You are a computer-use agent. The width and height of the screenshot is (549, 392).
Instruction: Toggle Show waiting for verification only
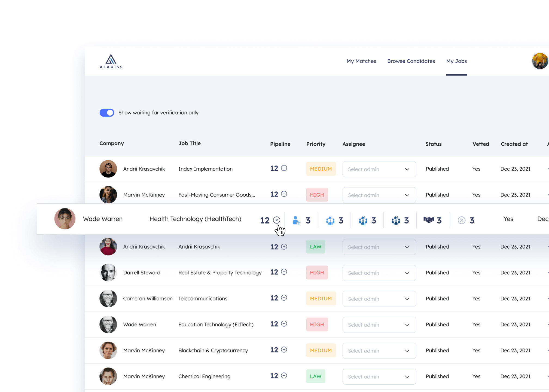(x=107, y=113)
